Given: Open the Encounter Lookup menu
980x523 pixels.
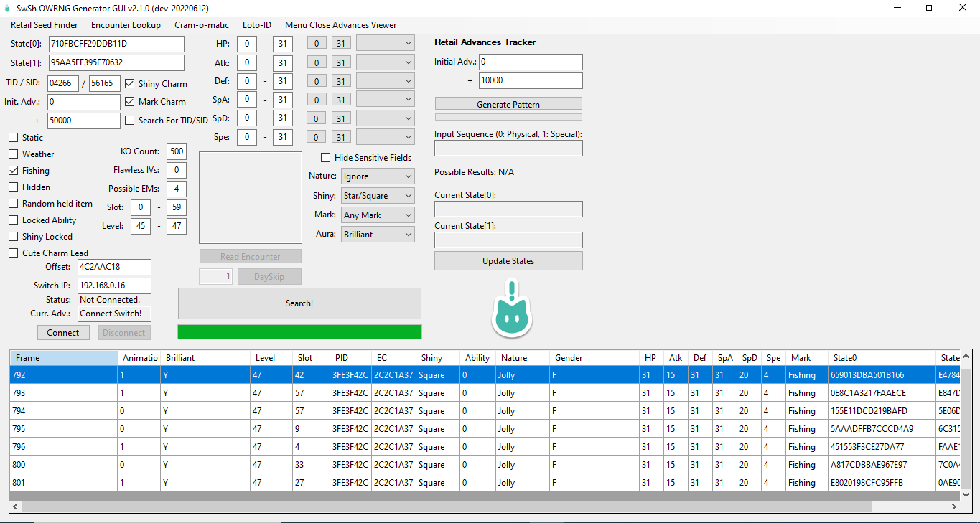Looking at the screenshot, I should pos(126,25).
